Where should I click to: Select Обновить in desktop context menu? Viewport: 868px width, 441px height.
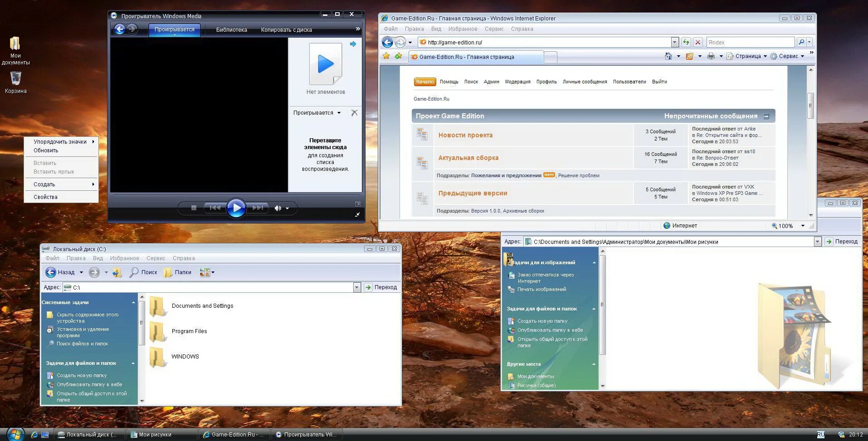coord(61,150)
